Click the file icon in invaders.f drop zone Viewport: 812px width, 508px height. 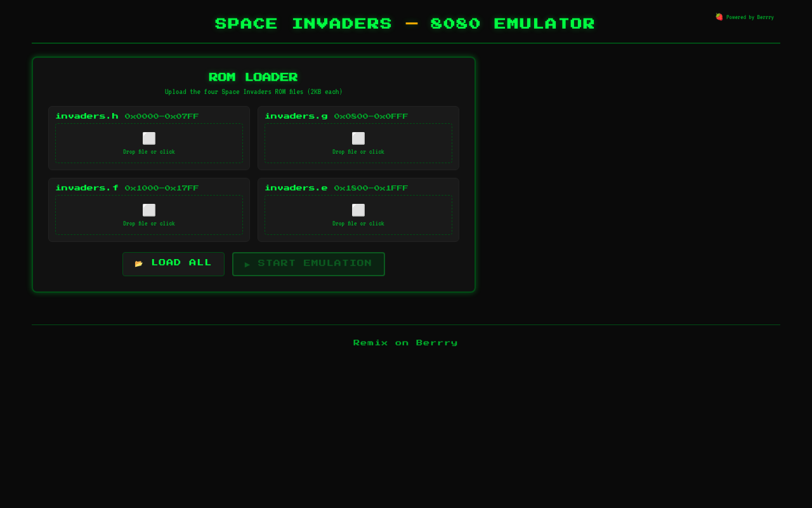point(149,210)
